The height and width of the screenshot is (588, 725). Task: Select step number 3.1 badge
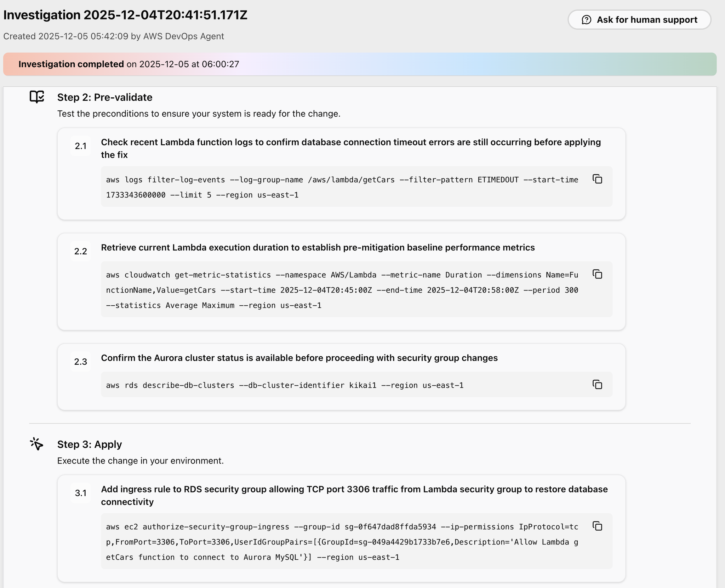click(80, 493)
